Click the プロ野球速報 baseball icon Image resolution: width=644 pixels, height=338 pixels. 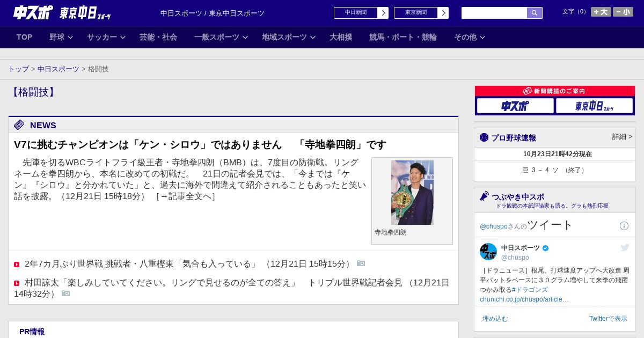[x=484, y=137]
